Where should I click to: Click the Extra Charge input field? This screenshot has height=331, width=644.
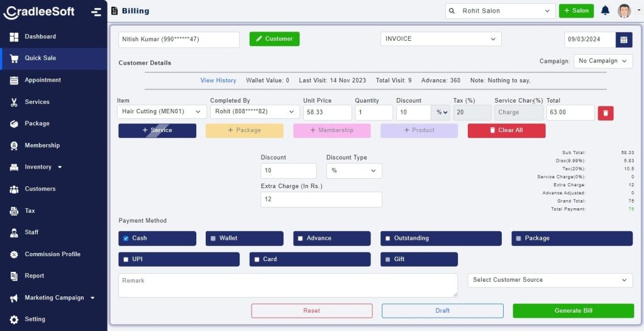321,199
